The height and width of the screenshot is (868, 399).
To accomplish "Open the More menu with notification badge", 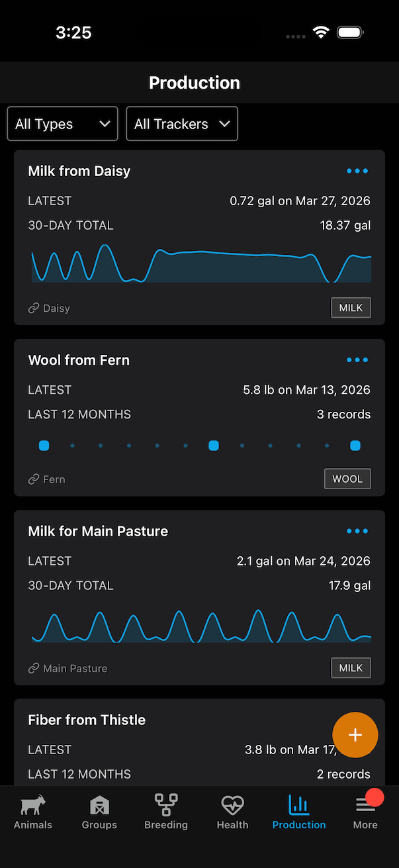I will 365,805.
